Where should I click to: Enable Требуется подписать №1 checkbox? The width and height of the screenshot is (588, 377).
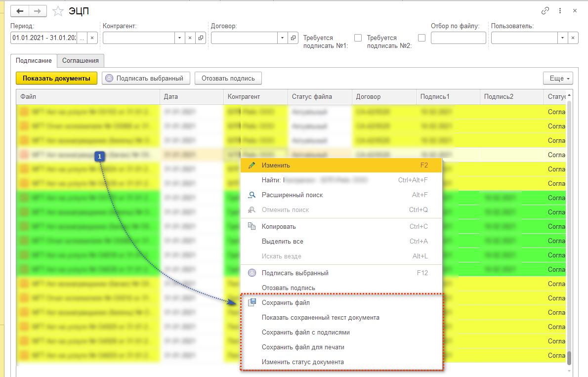pos(358,38)
